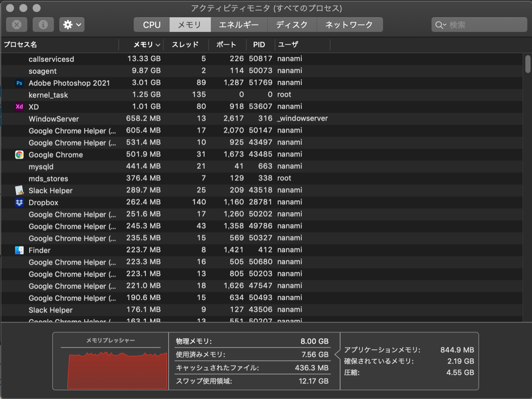The height and width of the screenshot is (399, 532).
Task: Click the quit process (X) toolbar button
Action: pyautogui.click(x=17, y=25)
